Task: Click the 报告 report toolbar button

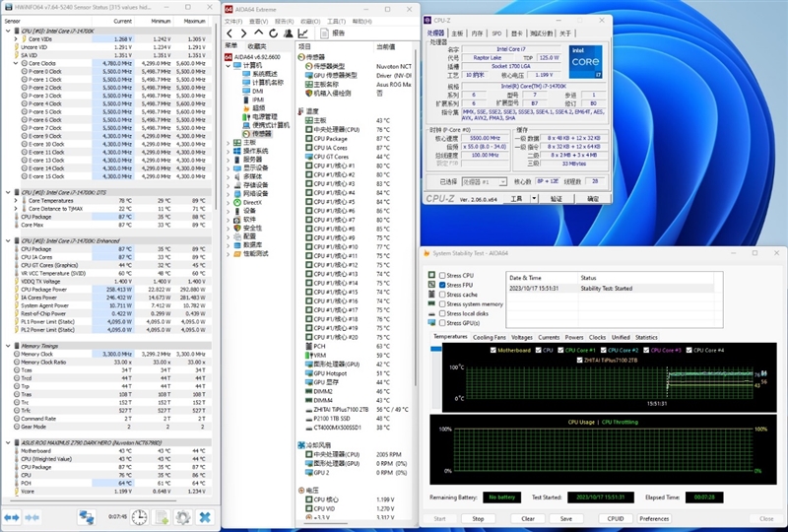Action: coord(333,33)
